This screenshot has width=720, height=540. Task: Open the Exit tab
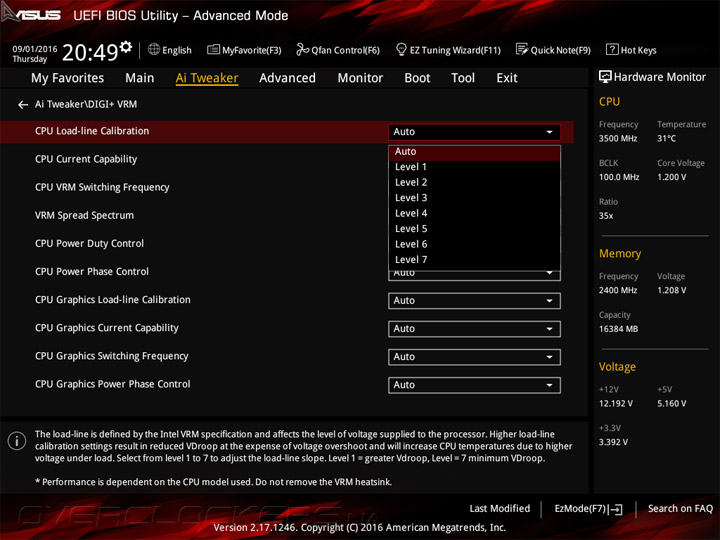pos(506,78)
